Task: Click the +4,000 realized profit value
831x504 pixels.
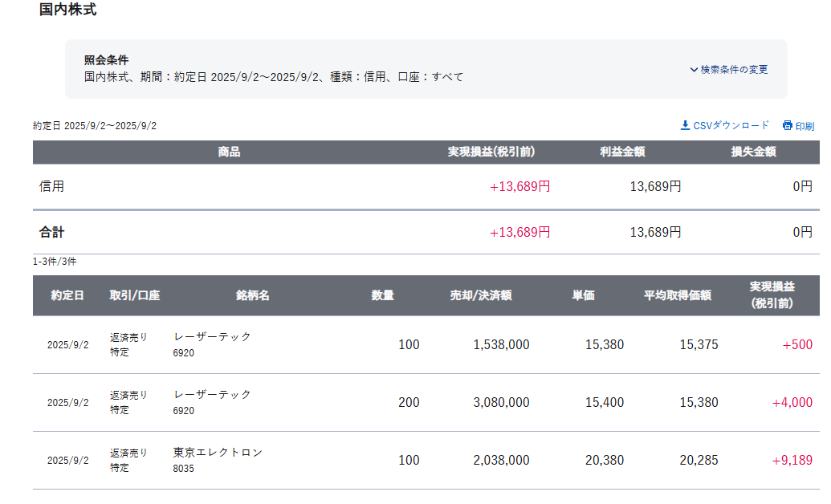Action: [792, 403]
